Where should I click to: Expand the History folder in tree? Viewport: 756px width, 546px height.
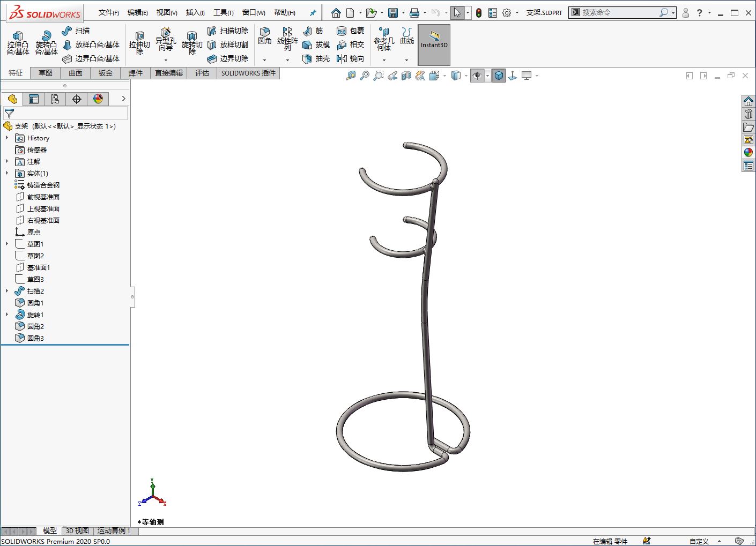(7, 138)
